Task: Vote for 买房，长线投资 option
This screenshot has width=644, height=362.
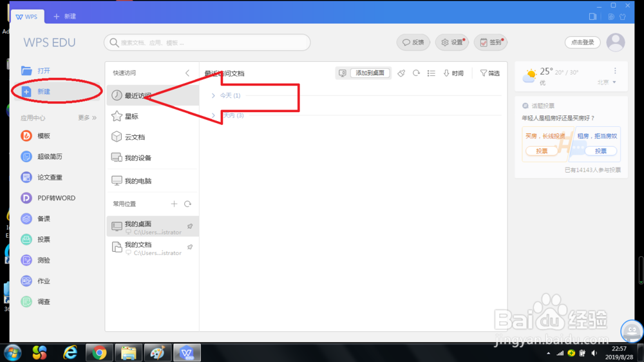Action: [x=542, y=151]
